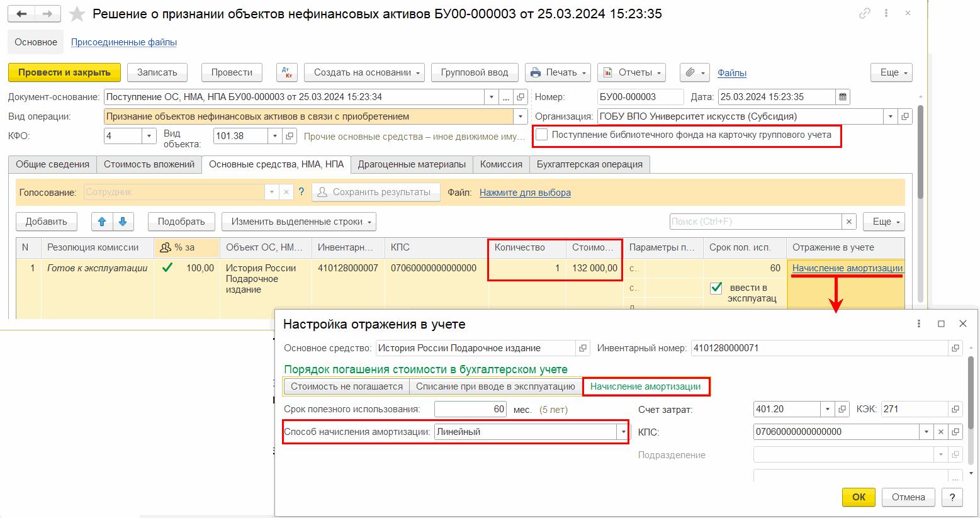
Task: Open Основное средство record in dialog
Action: (x=583, y=348)
